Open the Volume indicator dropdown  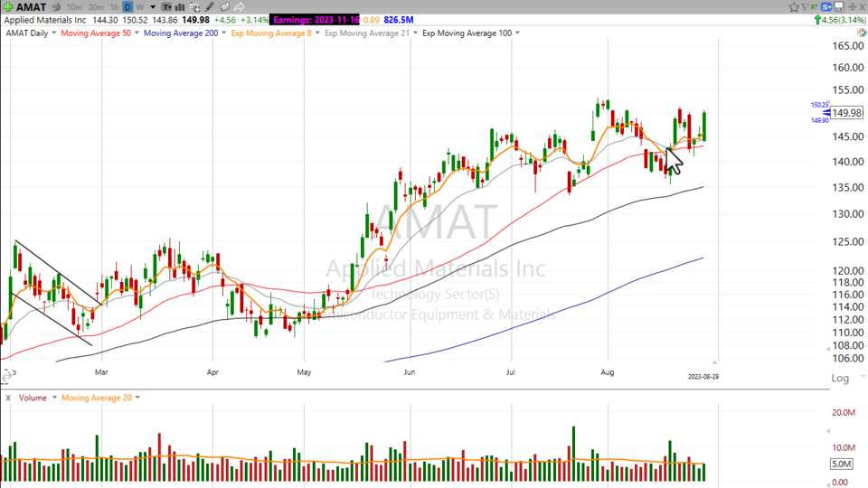click(54, 398)
